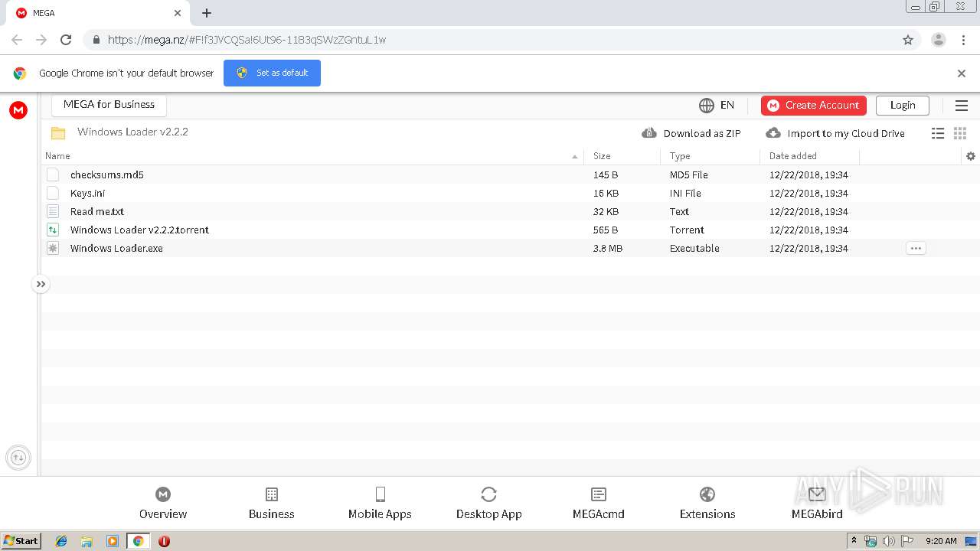Sort files by the Size column header
This screenshot has height=551, width=980.
[622, 156]
